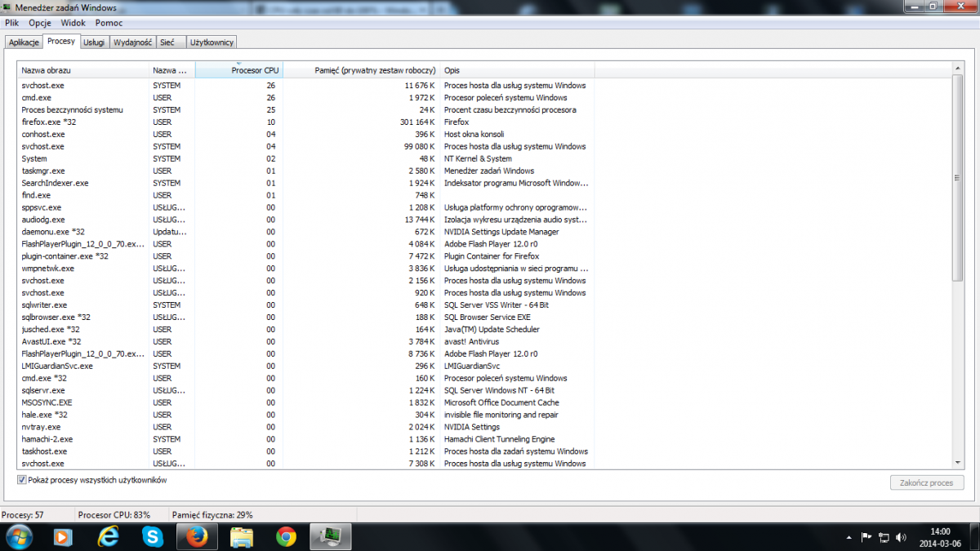Switch to the Aplikacje tab

tap(24, 42)
